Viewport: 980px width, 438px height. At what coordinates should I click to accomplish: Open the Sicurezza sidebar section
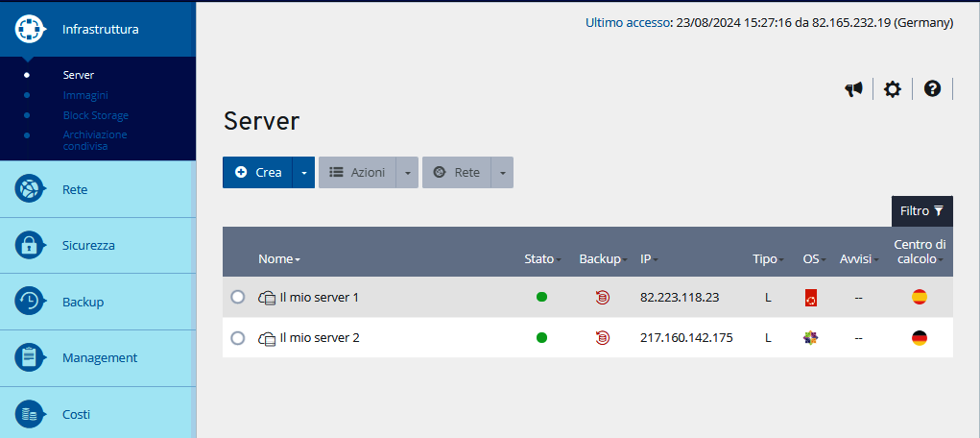point(88,245)
